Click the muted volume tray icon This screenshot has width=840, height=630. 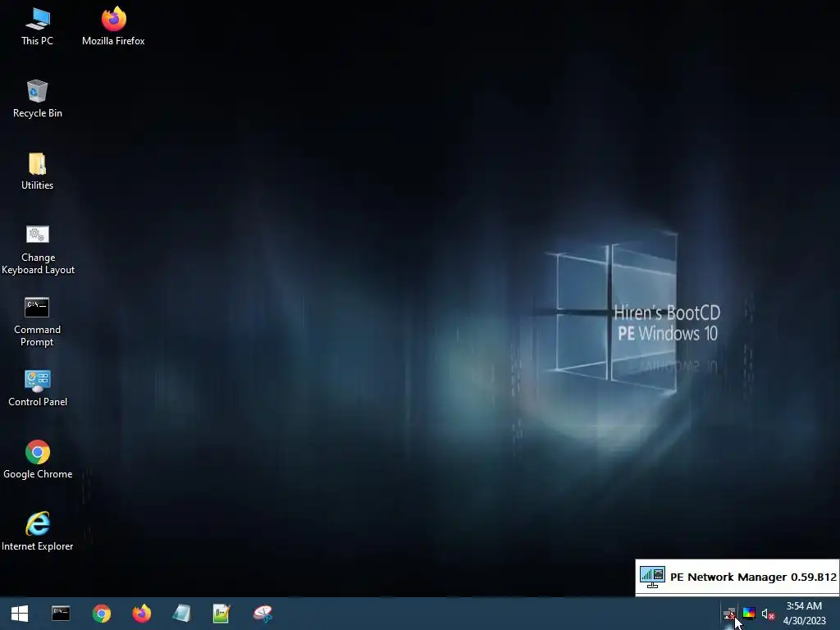click(768, 614)
